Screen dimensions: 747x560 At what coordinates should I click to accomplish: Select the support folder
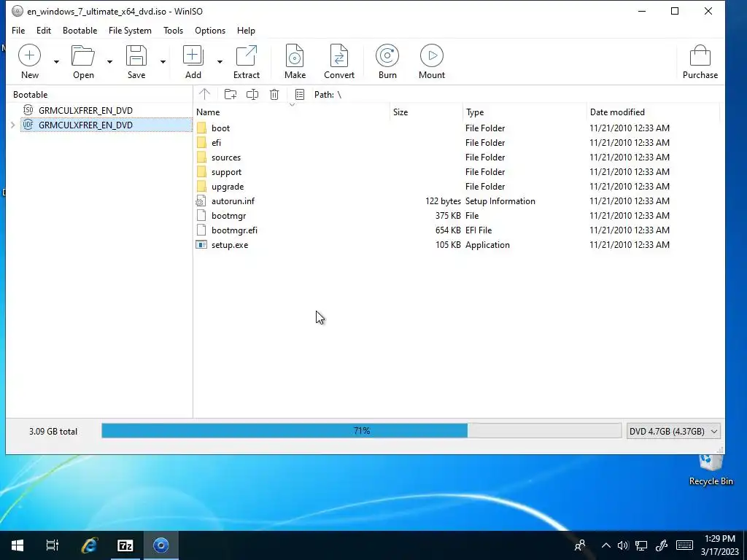pos(226,172)
